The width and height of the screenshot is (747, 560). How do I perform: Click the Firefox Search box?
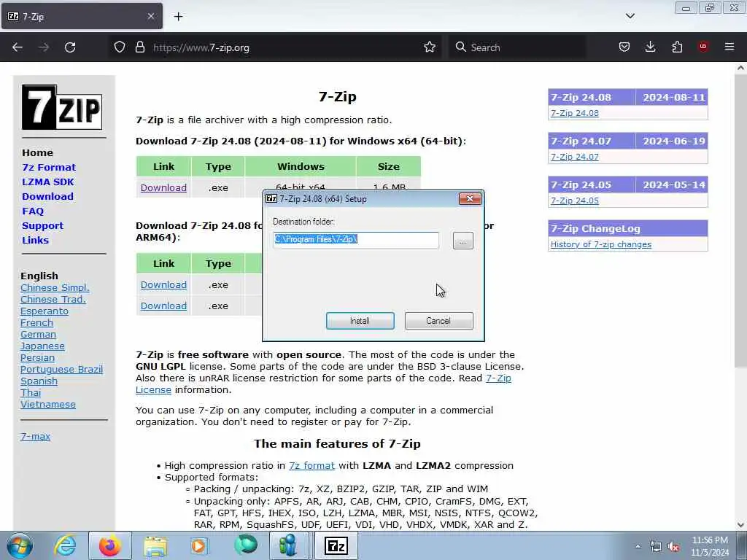coord(517,47)
